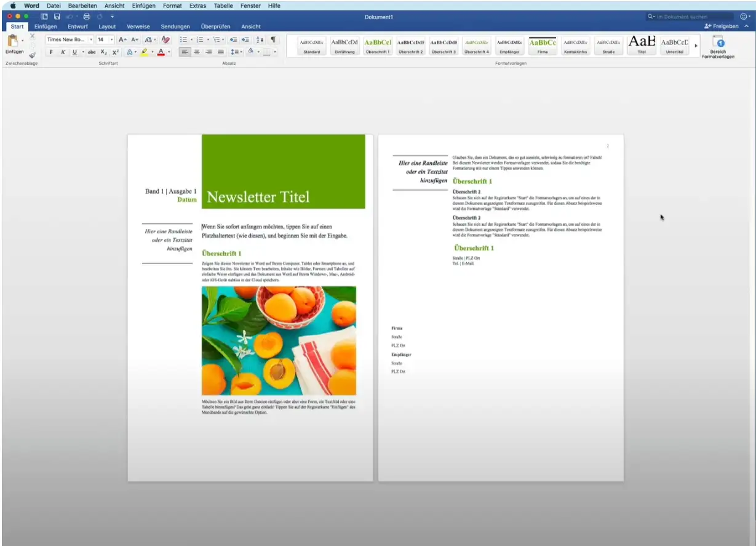This screenshot has width=756, height=546.
Task: Toggle italic 'K' formatting
Action: click(x=63, y=52)
